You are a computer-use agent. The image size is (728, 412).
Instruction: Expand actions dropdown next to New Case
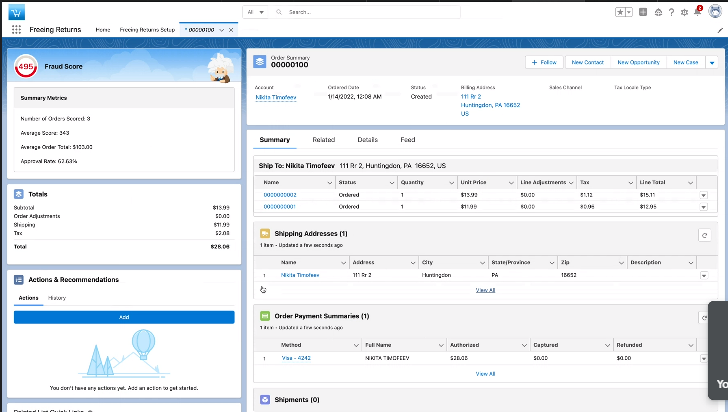(711, 62)
